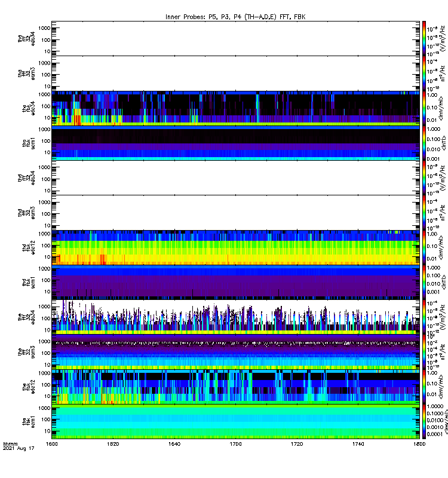The width and height of the screenshot is (448, 478).
Task: Select the 'the fbk edc12' panel label
Action: pos(28,387)
